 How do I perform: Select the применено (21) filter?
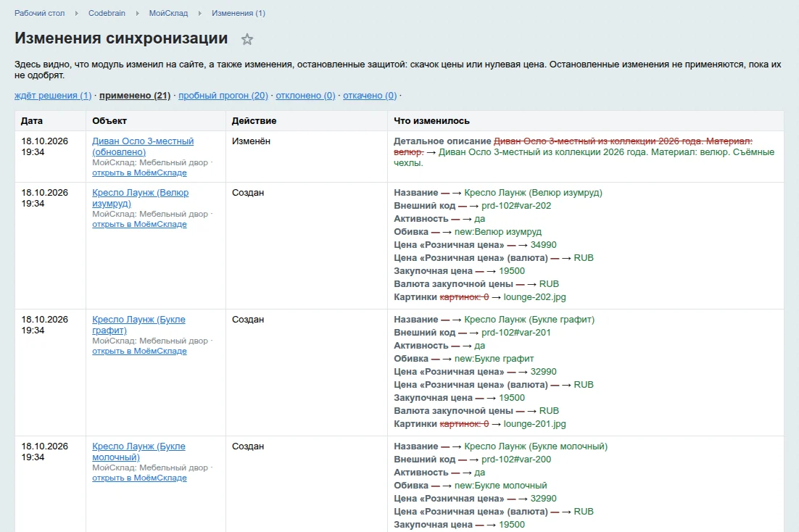(x=135, y=95)
